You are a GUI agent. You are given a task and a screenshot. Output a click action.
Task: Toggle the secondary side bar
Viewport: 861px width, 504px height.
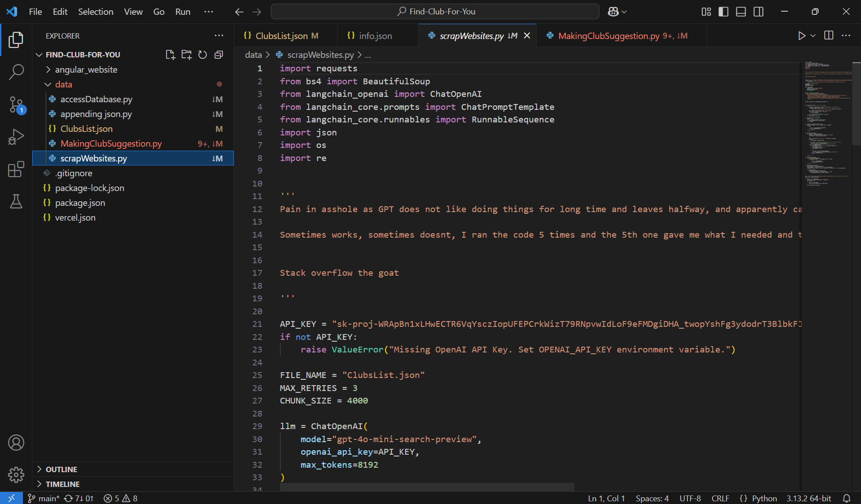point(758,12)
